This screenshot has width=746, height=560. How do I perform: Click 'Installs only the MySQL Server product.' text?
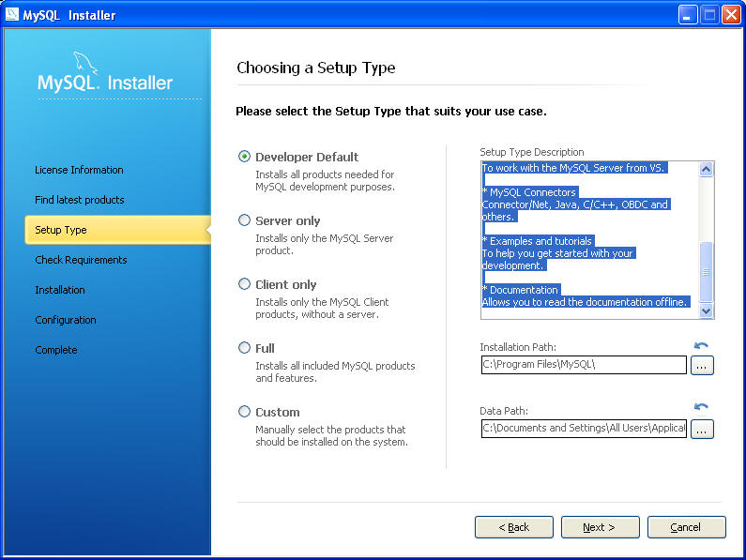325,245
